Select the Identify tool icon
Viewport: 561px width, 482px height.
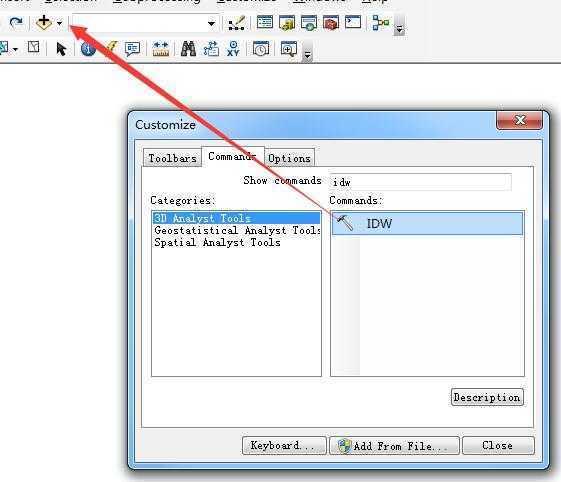point(88,49)
